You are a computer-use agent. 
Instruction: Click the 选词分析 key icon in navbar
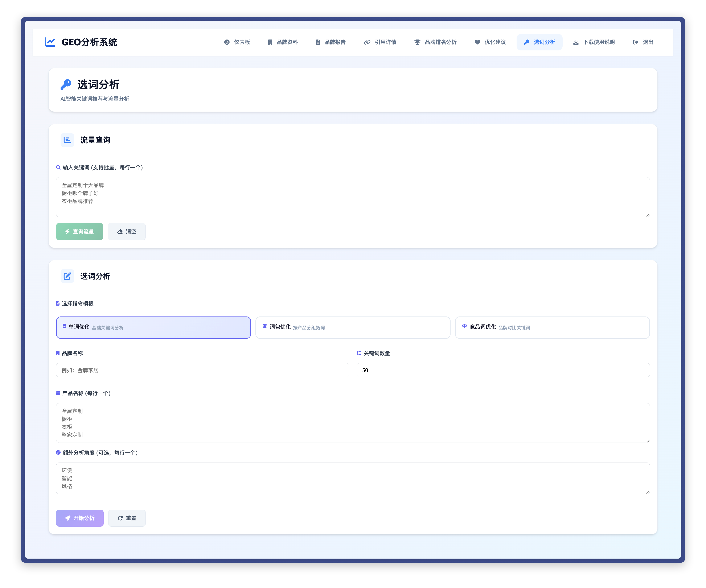tap(527, 42)
